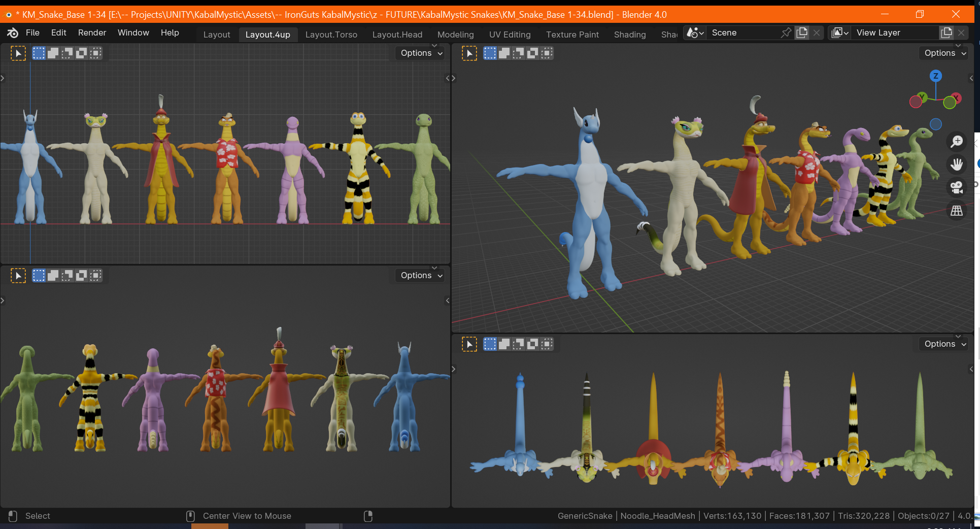The height and width of the screenshot is (529, 980).
Task: Enable Subtract selection mode in perspective viewport
Action: [x=518, y=53]
